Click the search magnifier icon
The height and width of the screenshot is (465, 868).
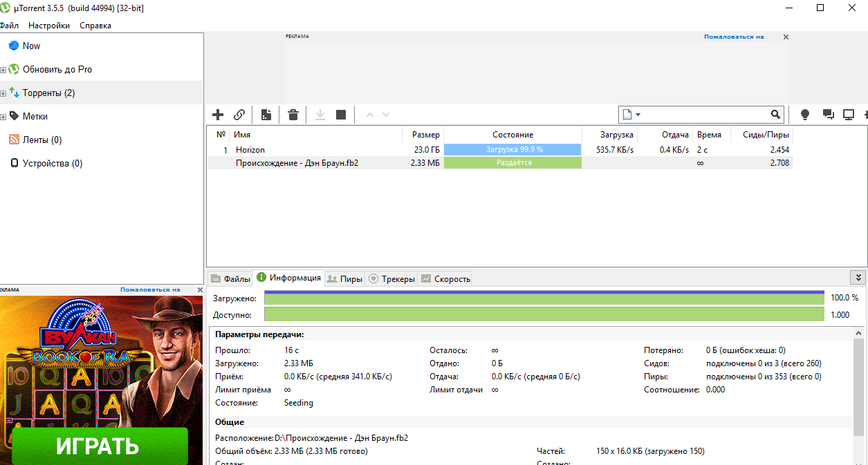point(776,114)
